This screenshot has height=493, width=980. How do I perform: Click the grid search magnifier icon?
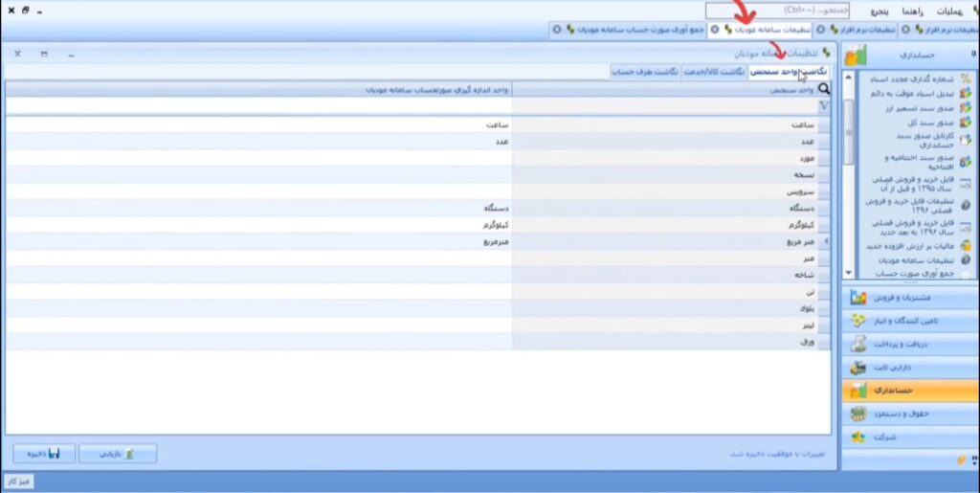pyautogui.click(x=824, y=89)
